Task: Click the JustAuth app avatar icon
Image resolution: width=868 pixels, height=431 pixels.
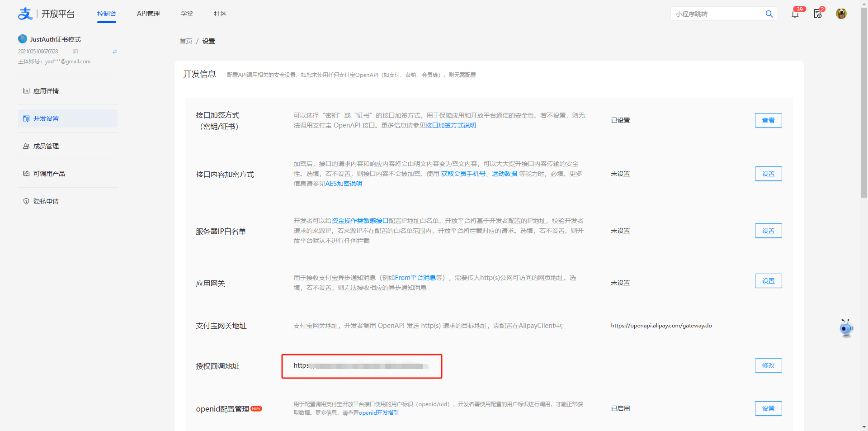Action: click(23, 39)
